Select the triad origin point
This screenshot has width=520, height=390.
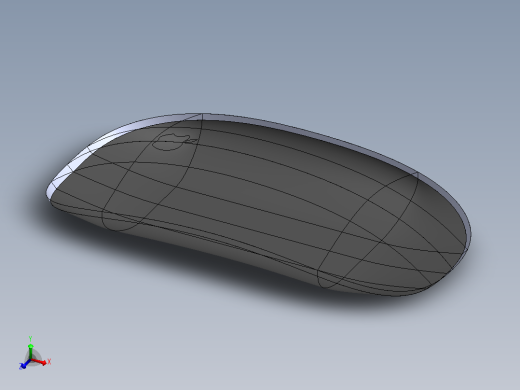tap(31, 360)
